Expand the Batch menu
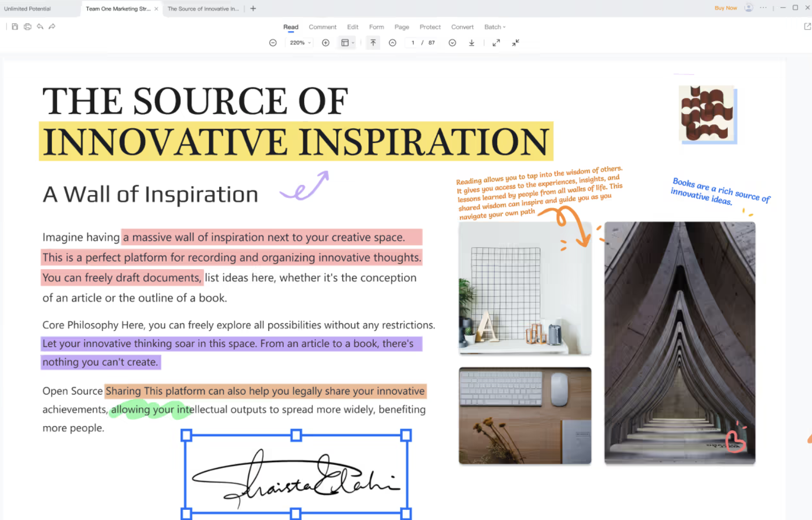The image size is (812, 520). coord(494,27)
